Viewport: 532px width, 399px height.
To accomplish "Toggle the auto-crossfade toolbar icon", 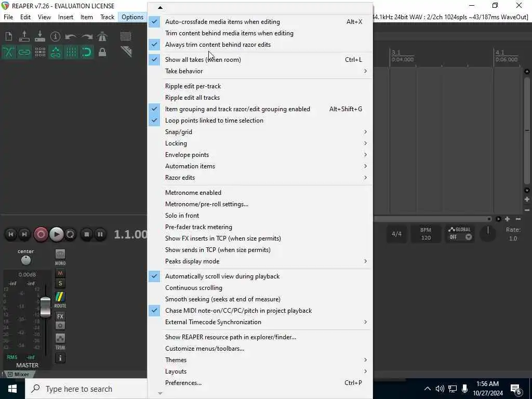I will [x=8, y=52].
